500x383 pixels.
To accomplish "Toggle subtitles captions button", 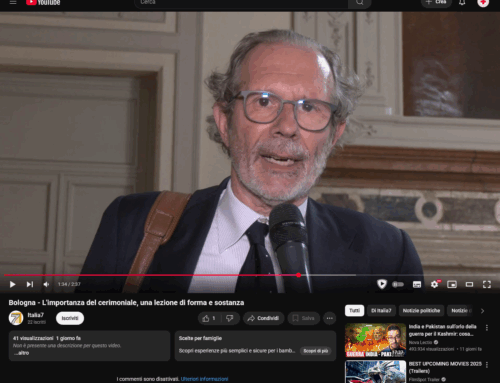I will click(417, 284).
